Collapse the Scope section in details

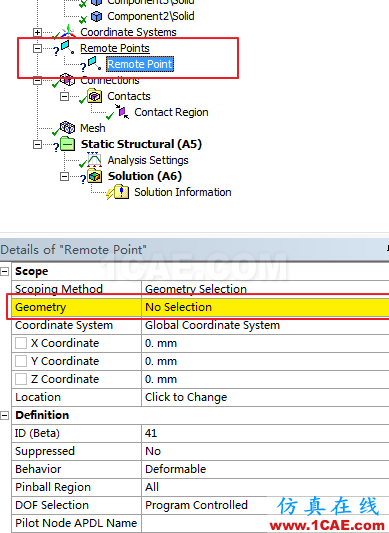tap(5, 271)
